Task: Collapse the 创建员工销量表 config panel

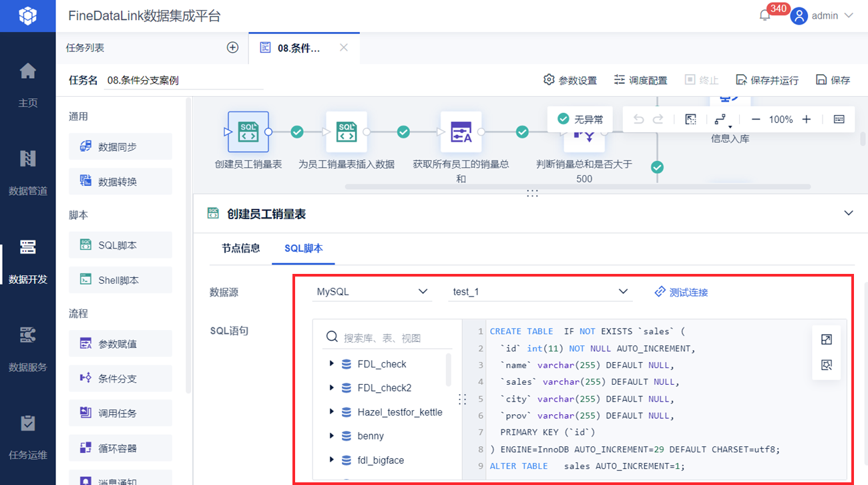Action: [849, 213]
